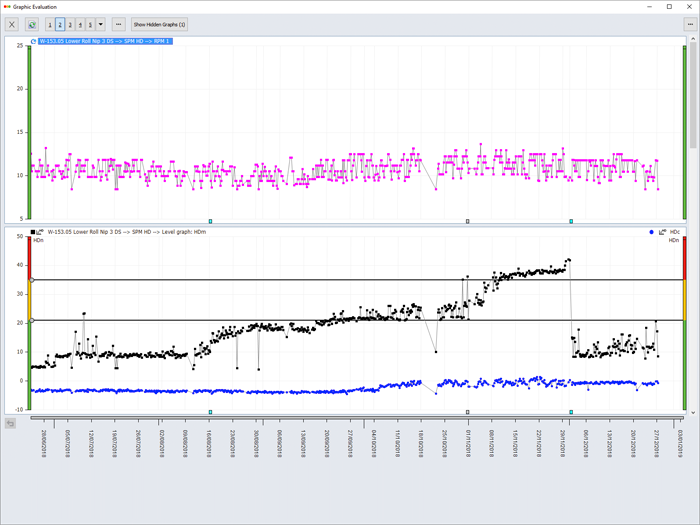700x525 pixels.
Task: Select layout 3 toggle button
Action: (x=70, y=25)
